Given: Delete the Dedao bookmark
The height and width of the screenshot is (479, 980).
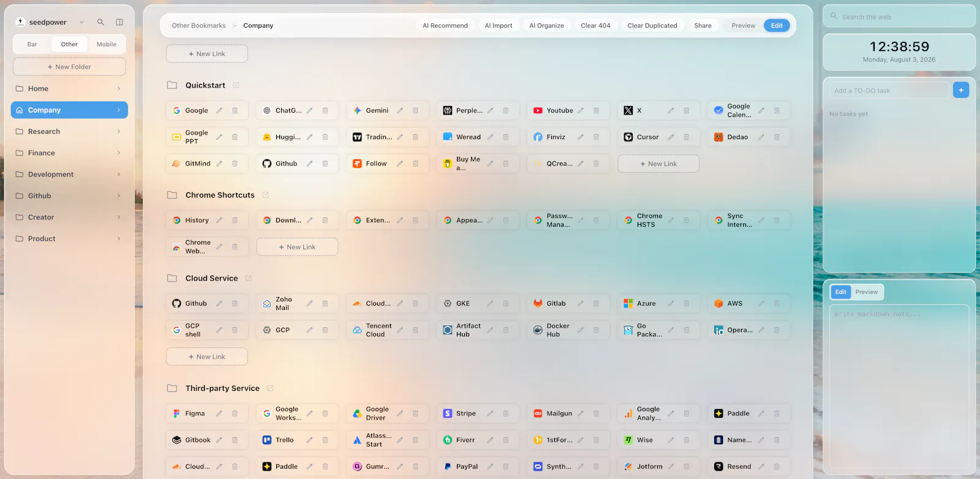Looking at the screenshot, I should (777, 137).
